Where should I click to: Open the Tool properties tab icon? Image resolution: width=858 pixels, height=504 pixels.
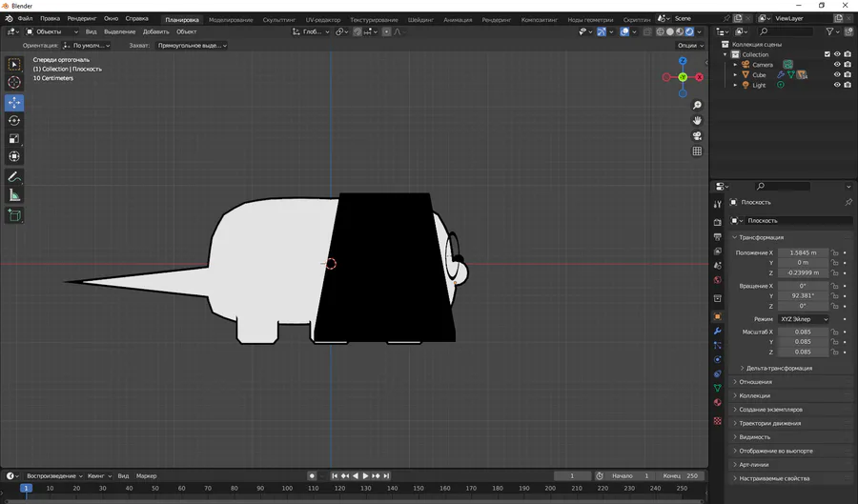tap(717, 204)
